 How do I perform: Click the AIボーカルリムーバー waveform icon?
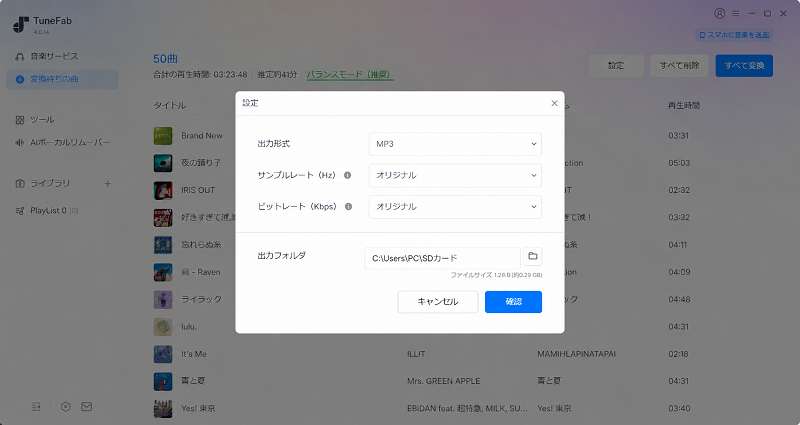tap(20, 142)
